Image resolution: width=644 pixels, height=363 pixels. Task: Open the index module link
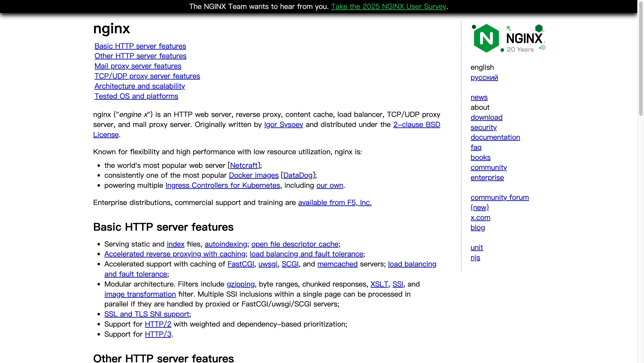point(176,244)
